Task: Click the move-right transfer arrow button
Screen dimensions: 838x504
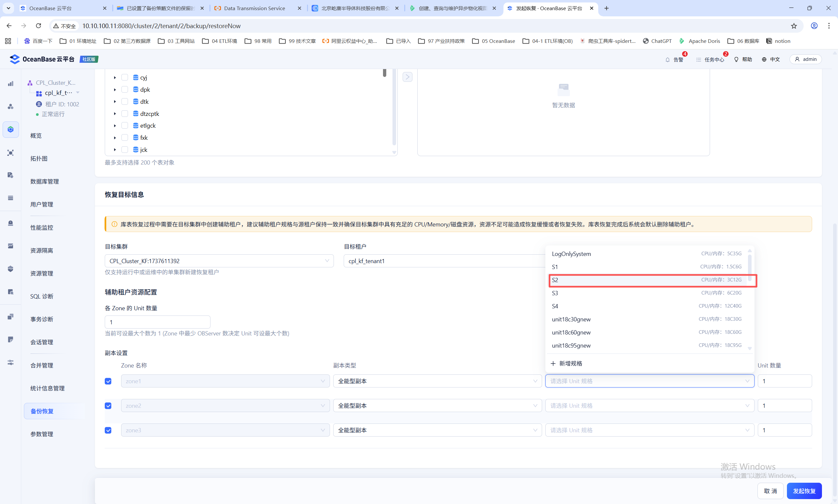Action: tap(407, 77)
